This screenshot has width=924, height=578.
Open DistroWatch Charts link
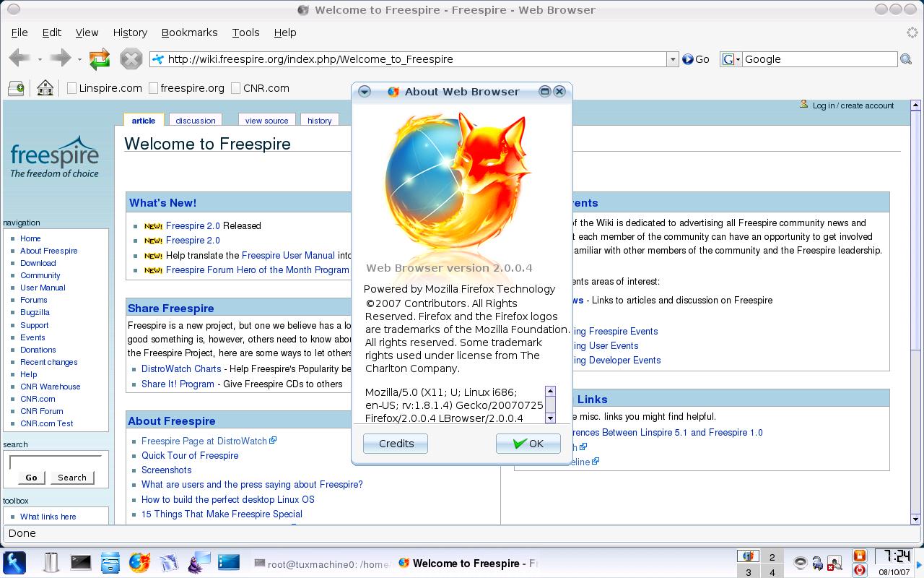(x=181, y=368)
